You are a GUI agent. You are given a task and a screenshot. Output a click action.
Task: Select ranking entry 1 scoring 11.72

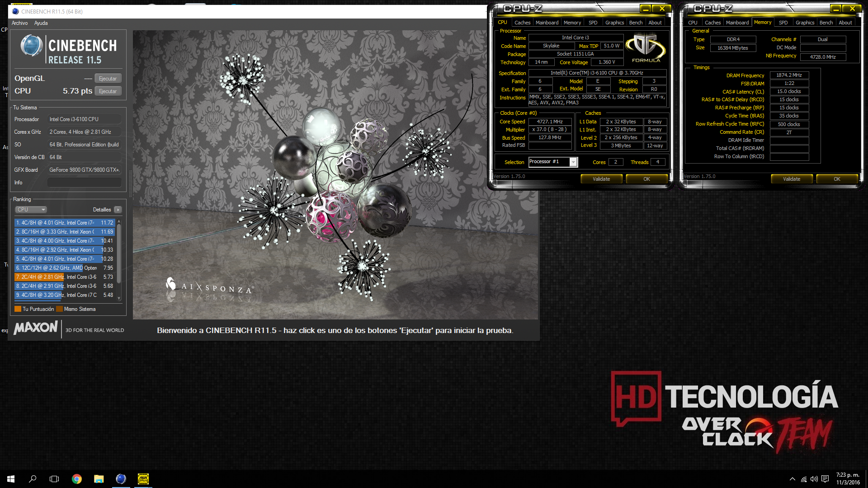click(65, 223)
